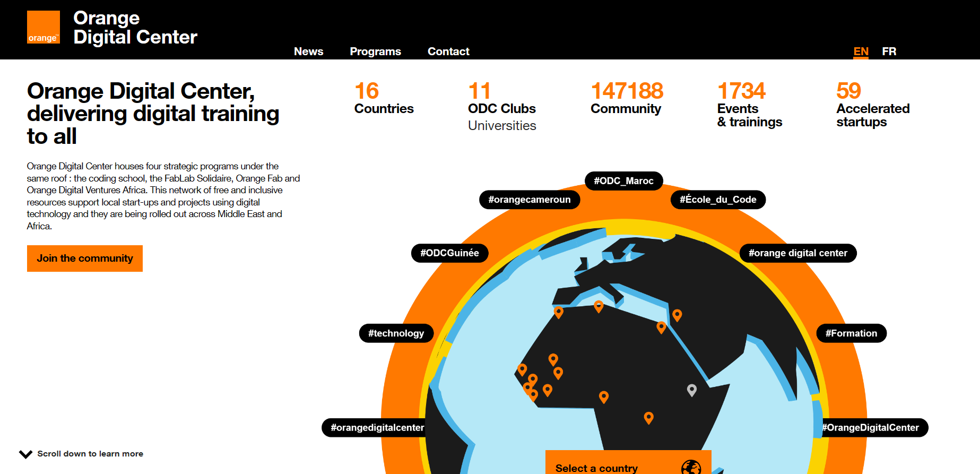Click the paragraph describing four strategic programs
Screen dimensions: 980x474
(x=163, y=196)
